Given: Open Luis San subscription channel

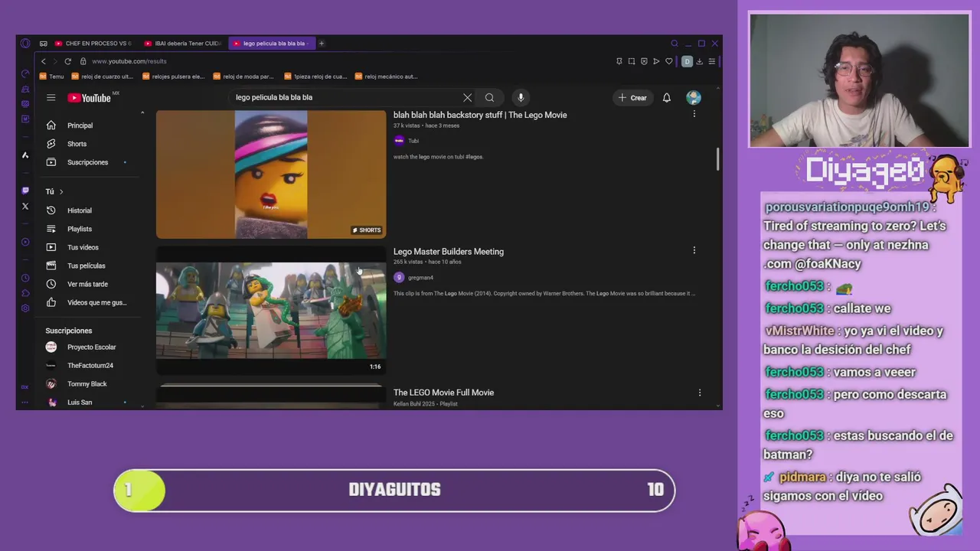Looking at the screenshot, I should click(x=90, y=403).
